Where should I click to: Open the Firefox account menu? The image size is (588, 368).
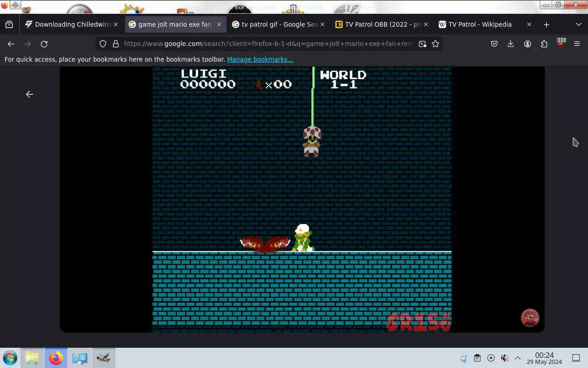(x=527, y=44)
